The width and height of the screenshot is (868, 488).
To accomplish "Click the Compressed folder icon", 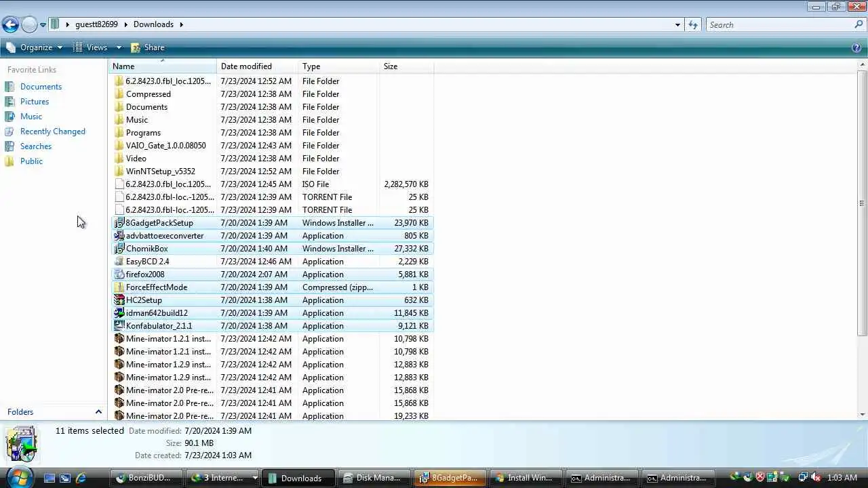I will [x=119, y=94].
